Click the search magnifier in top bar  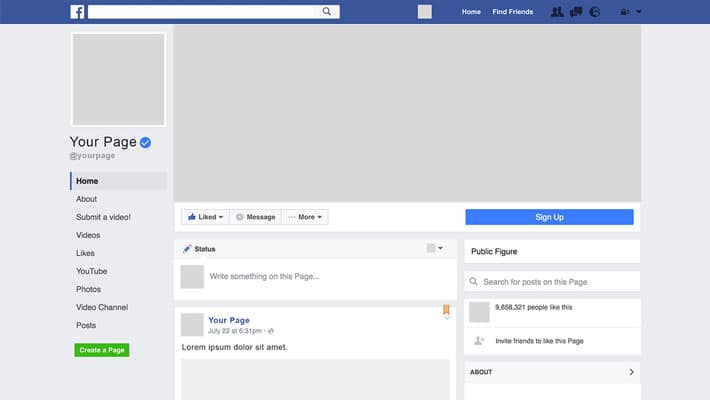326,11
